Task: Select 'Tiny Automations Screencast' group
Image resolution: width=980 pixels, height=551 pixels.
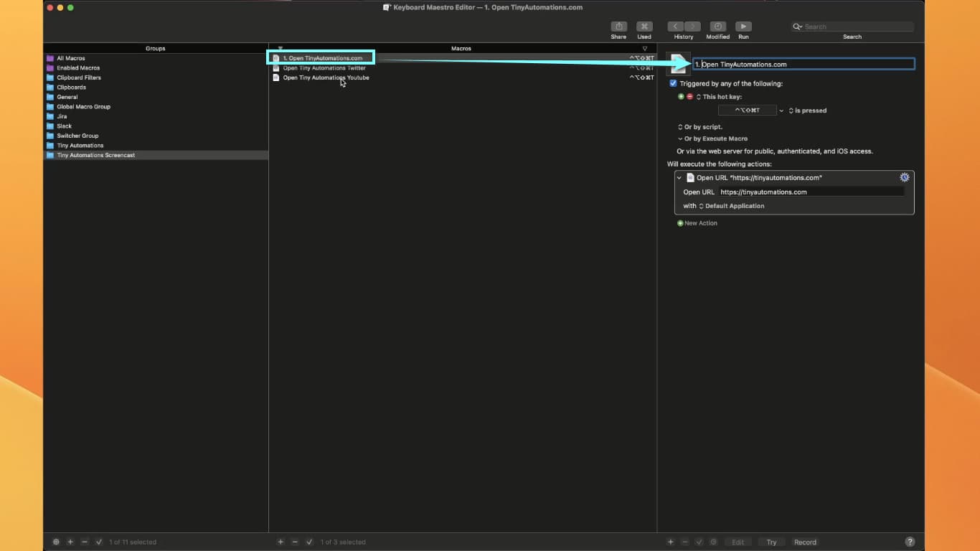Action: (156, 155)
